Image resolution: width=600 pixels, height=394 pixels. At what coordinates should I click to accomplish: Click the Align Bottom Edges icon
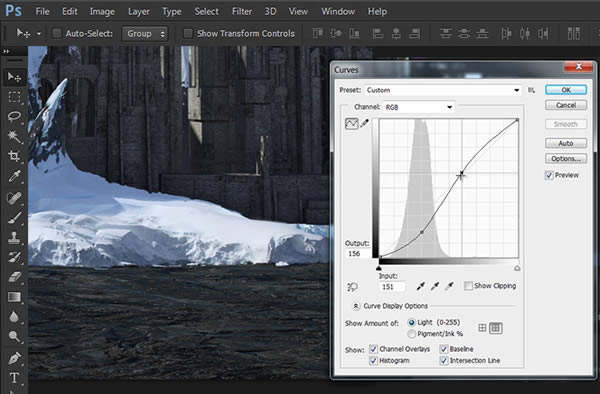click(x=354, y=34)
